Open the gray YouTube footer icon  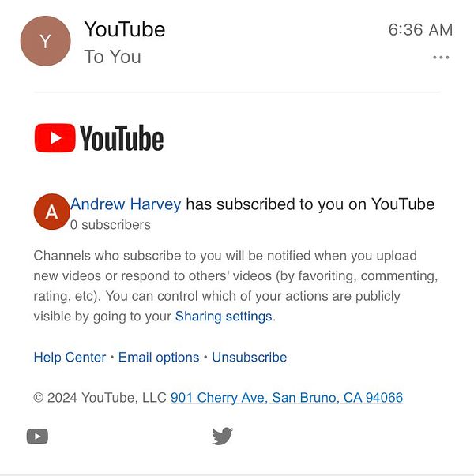click(x=37, y=437)
